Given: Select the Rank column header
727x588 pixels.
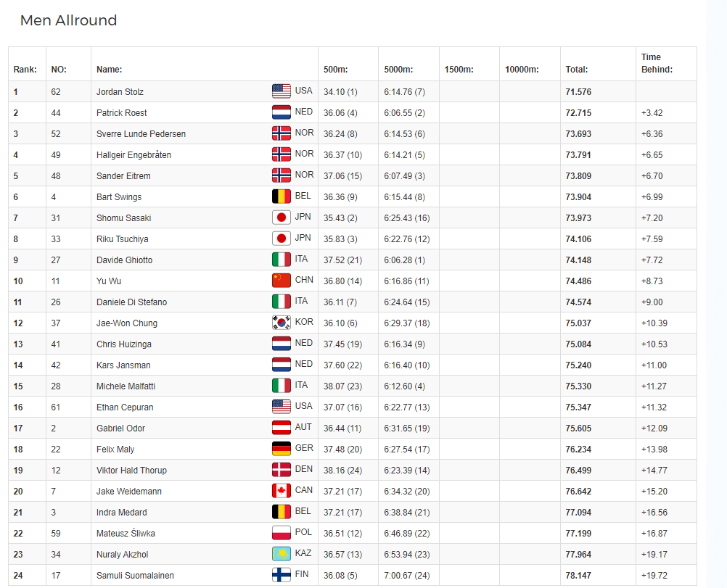Looking at the screenshot, I should pyautogui.click(x=25, y=70).
